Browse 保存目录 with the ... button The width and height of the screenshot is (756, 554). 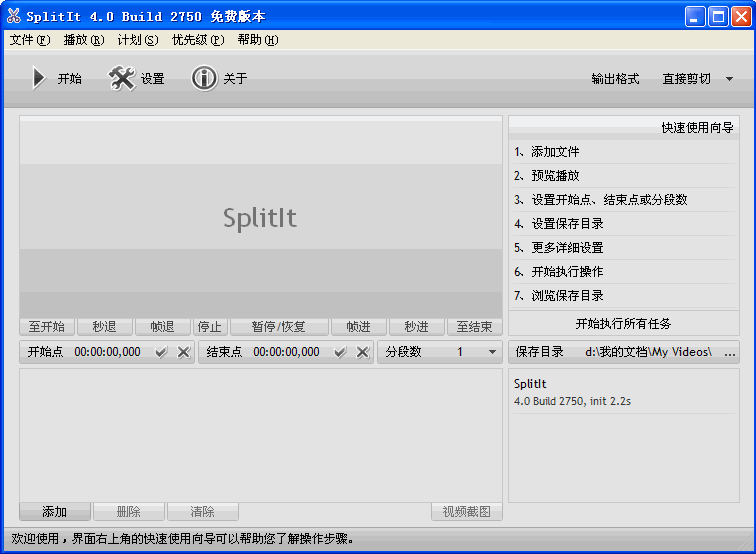[x=730, y=352]
